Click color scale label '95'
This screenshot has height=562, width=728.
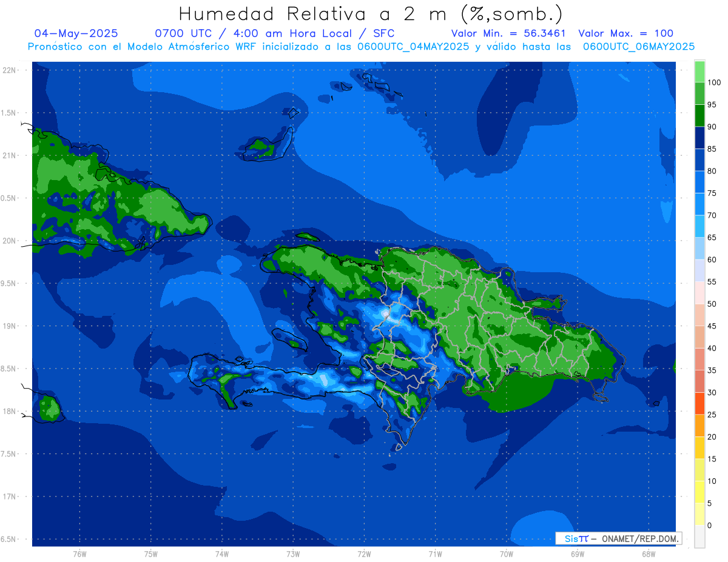coord(712,105)
